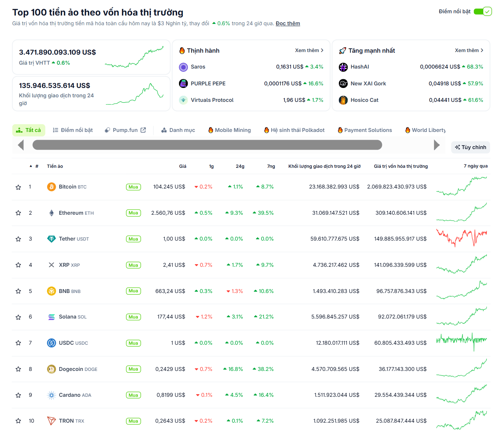The height and width of the screenshot is (433, 504).
Task: Click the Bitcoin logo icon
Action: (x=51, y=187)
